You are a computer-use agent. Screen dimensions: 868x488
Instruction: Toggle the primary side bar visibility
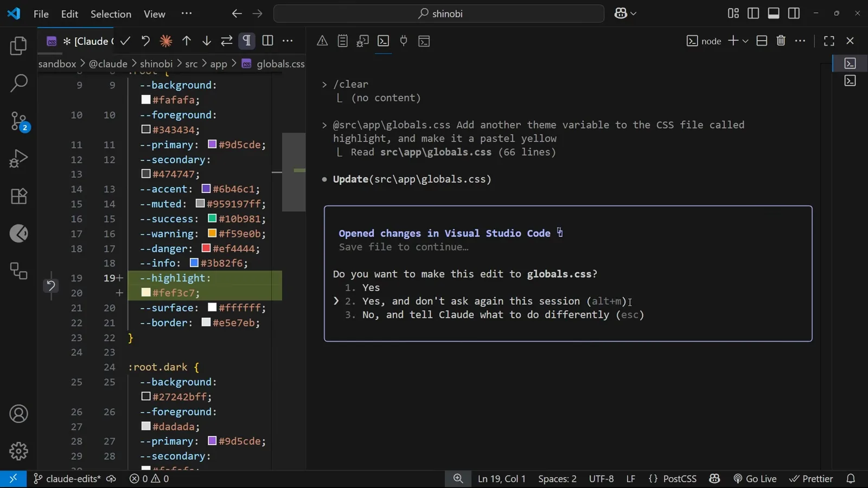click(x=753, y=14)
